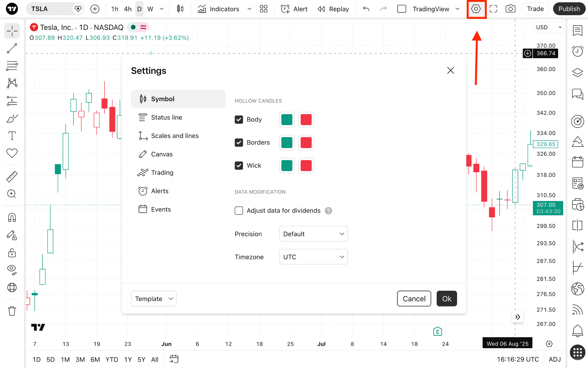The height and width of the screenshot is (368, 588).
Task: Click the Publish button
Action: tap(569, 9)
